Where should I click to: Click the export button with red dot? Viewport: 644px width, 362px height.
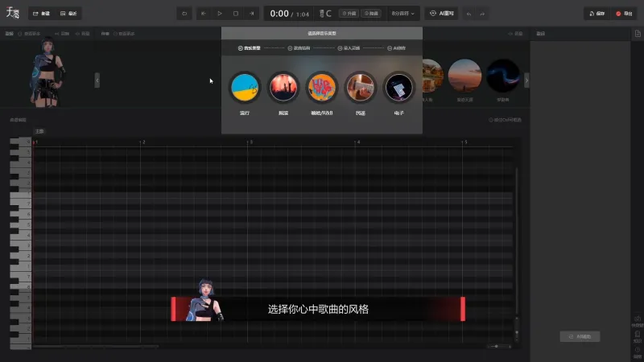coord(624,14)
